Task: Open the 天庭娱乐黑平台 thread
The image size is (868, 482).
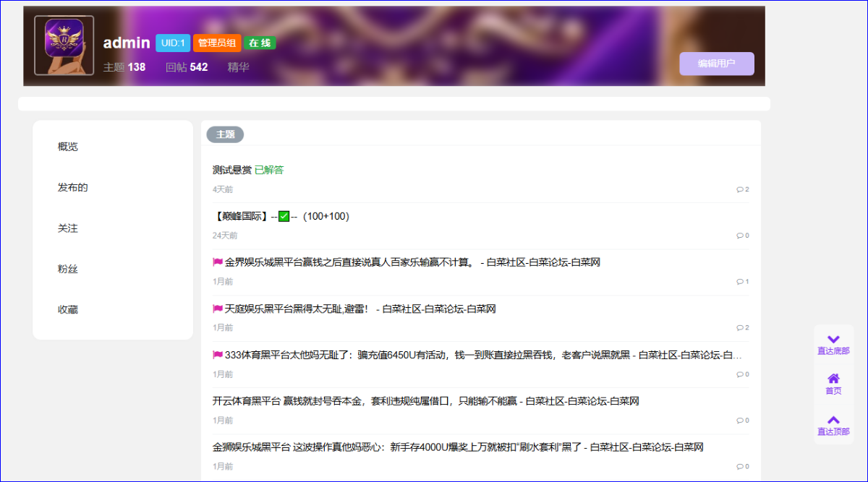Action: 360,309
